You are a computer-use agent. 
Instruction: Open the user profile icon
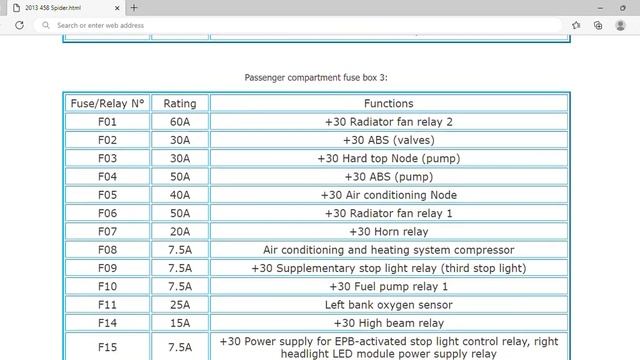[620, 25]
